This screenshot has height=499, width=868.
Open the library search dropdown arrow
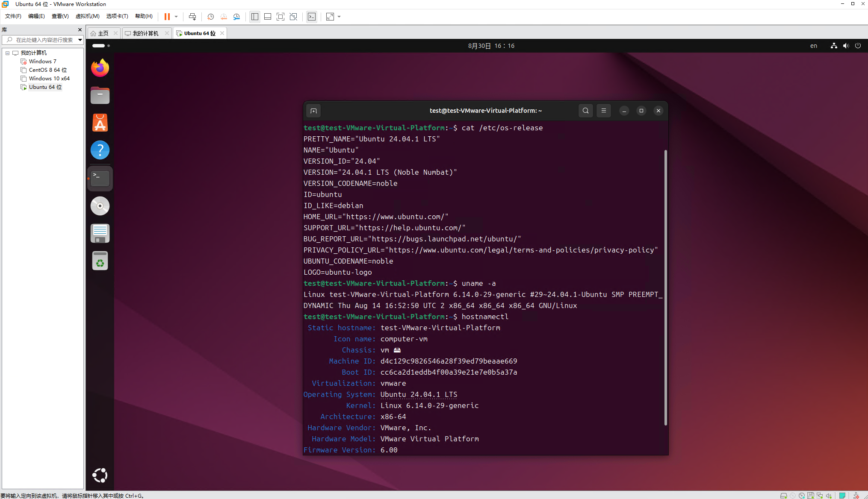click(80, 40)
